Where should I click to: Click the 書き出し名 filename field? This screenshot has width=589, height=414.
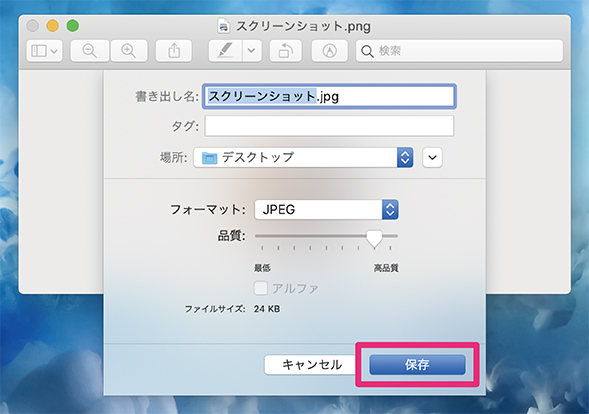[x=329, y=97]
